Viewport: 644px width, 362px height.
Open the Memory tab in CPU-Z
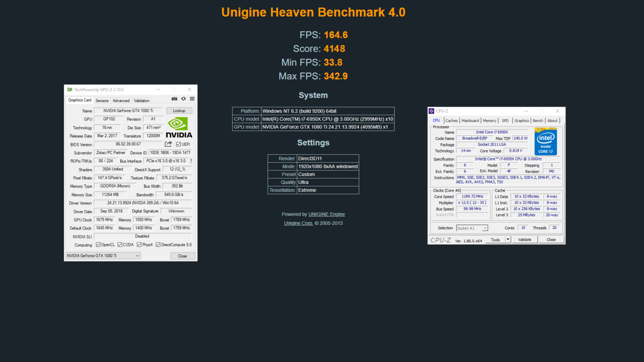click(490, 121)
